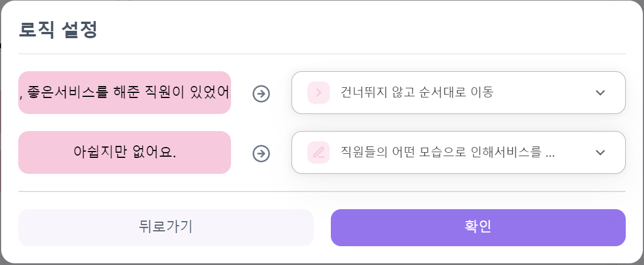Select the first logic row's target selector box
644x265 pixels.
coord(459,93)
